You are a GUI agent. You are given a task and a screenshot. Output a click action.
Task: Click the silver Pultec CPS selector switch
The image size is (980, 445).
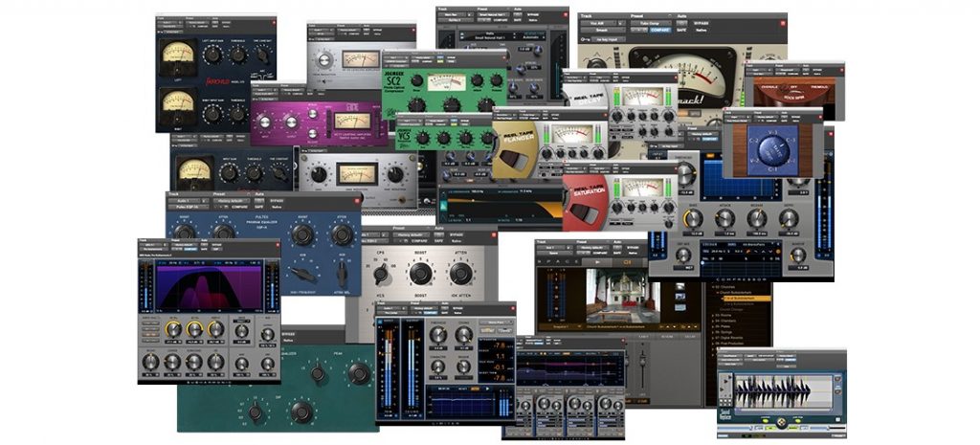pyautogui.click(x=381, y=274)
